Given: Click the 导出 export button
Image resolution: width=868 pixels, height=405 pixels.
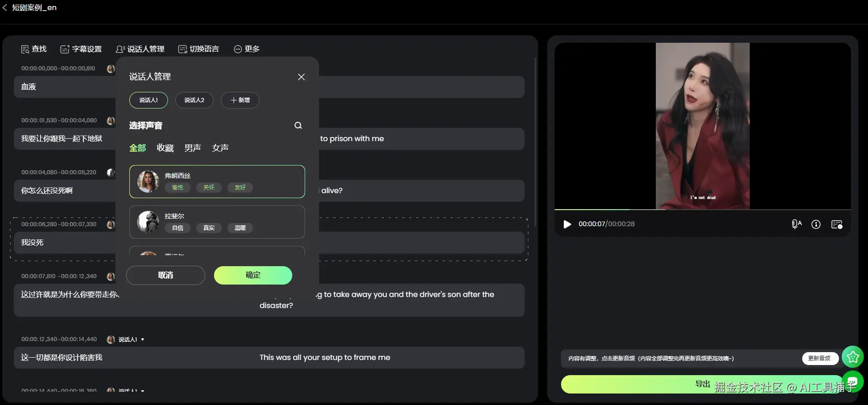Looking at the screenshot, I should tap(702, 384).
